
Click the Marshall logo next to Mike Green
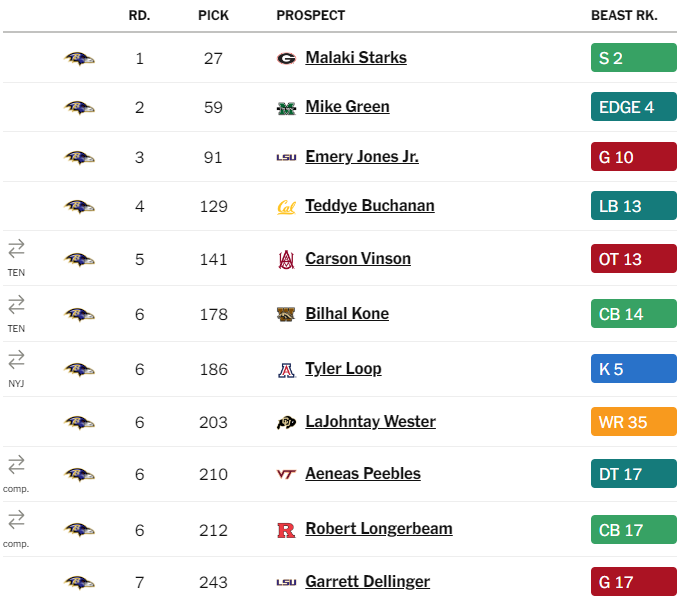coord(286,108)
